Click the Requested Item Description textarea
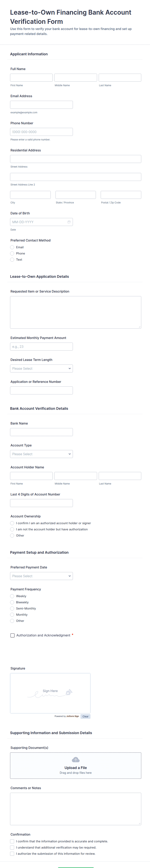 click(76, 312)
